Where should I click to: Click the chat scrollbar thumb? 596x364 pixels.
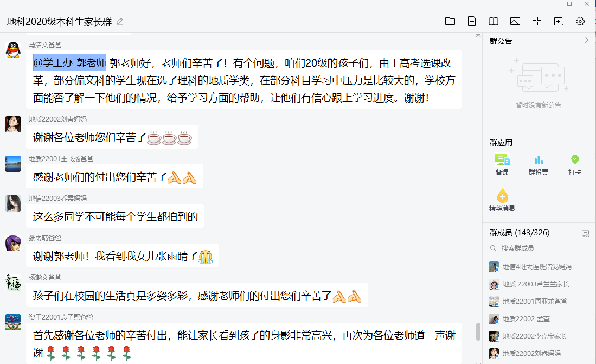(x=478, y=331)
